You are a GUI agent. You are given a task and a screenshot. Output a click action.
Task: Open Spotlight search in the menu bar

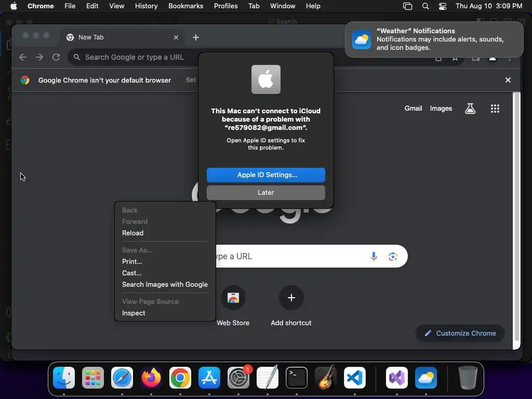[425, 6]
